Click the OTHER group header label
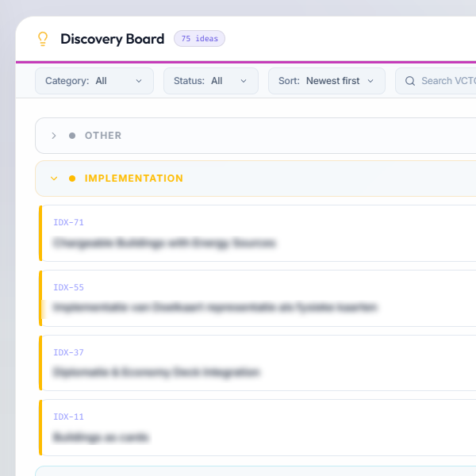 (x=103, y=136)
